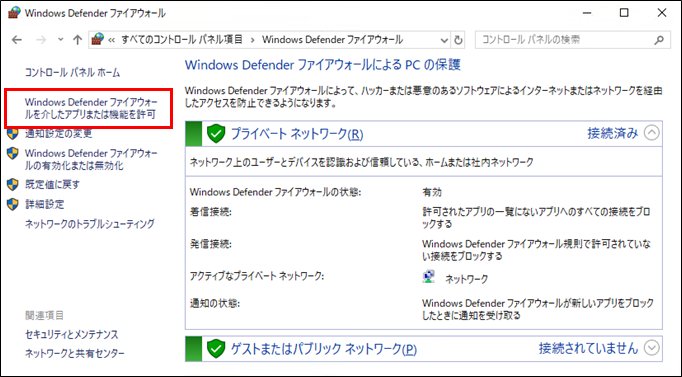Viewport: 682px width, 377px height.
Task: Select the 有効 firewall state value
Action: pos(432,192)
